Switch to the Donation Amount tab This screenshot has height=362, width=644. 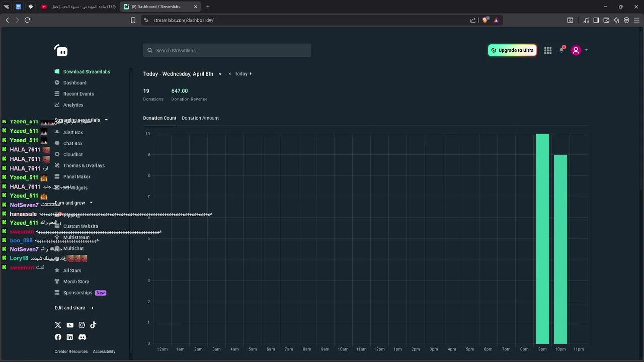200,118
